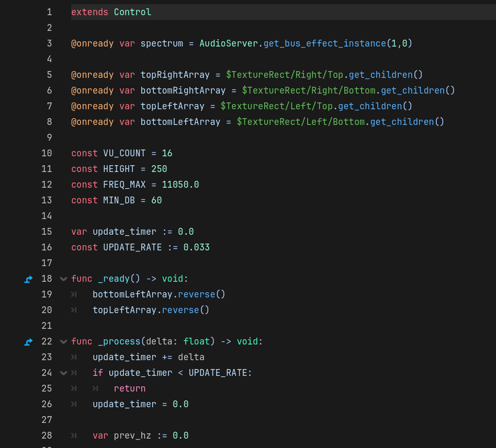The width and height of the screenshot is (496, 448).
Task: Click line number 1 in the gutter
Action: [x=49, y=12]
